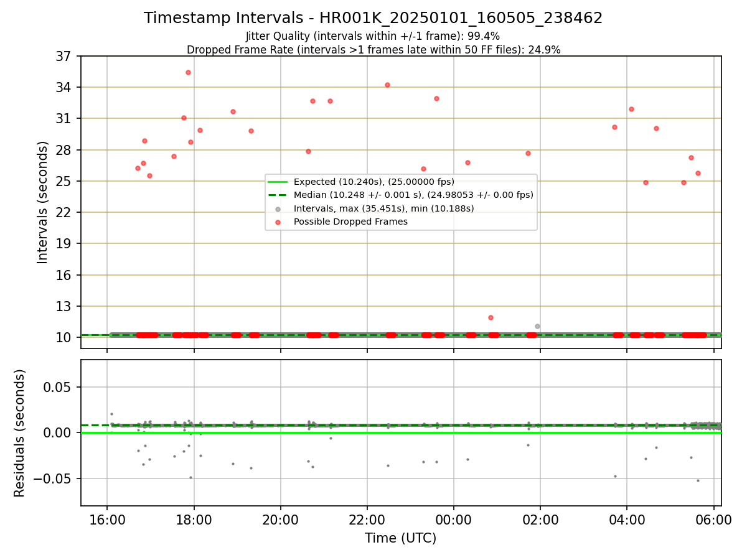The width and height of the screenshot is (747, 560).
Task: Click the gray dot marker in legend
Action: pos(278,208)
